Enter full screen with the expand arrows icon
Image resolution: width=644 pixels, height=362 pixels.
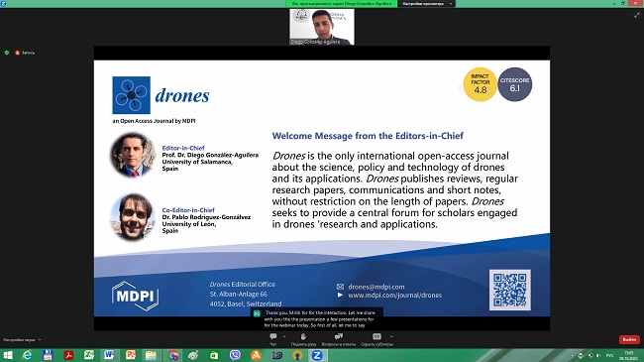pos(637,15)
